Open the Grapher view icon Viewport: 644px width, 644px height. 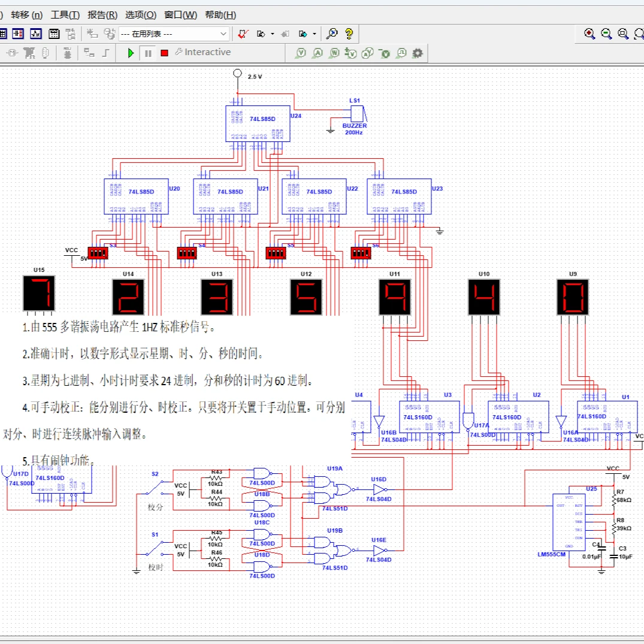point(36,34)
